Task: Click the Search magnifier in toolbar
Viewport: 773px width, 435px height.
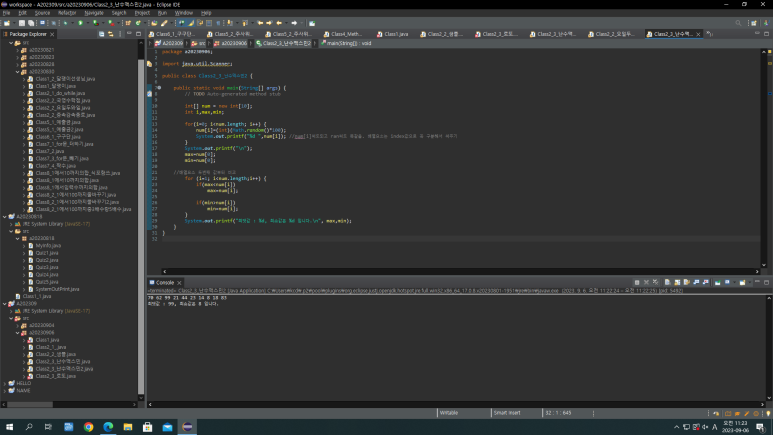Action: (738, 23)
